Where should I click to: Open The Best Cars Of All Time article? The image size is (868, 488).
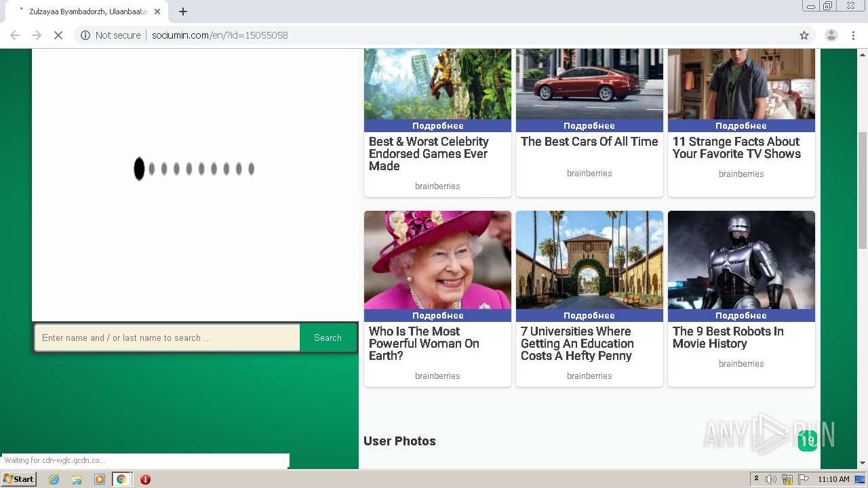pos(589,142)
